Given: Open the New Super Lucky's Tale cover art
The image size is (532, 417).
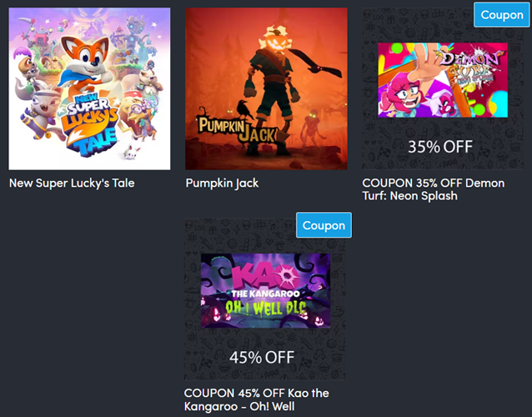Looking at the screenshot, I should coord(89,88).
